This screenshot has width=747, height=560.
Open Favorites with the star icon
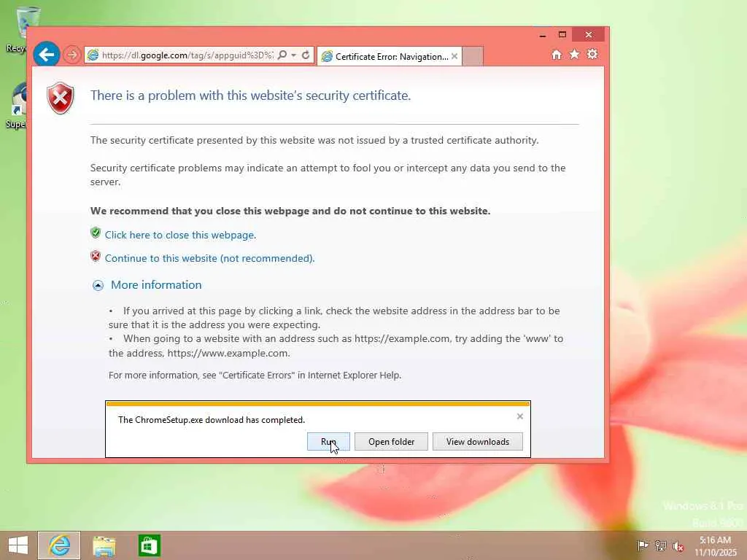tap(575, 54)
